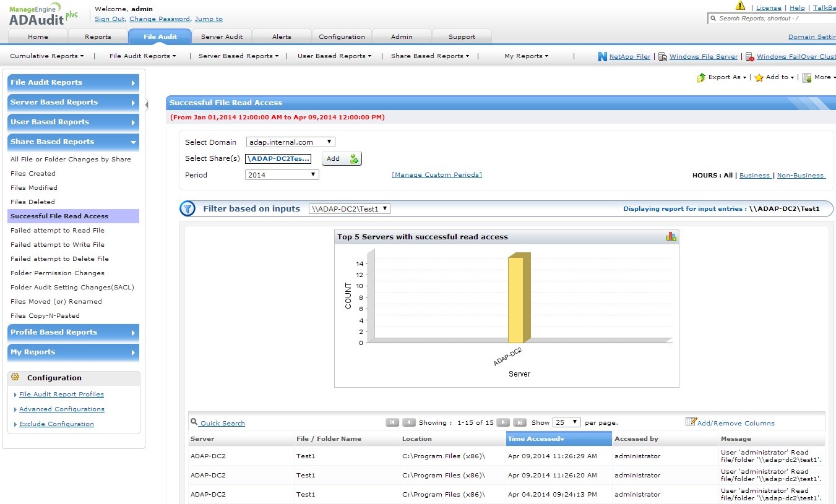
Task: Click the Configuration gear icon in sidebar
Action: [15, 377]
